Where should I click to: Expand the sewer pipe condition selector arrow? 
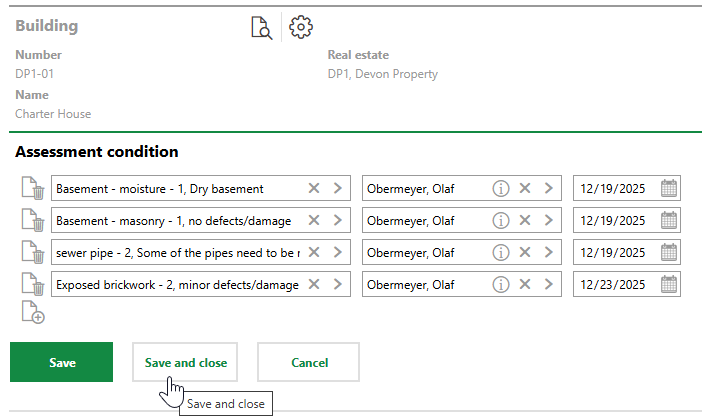click(337, 252)
